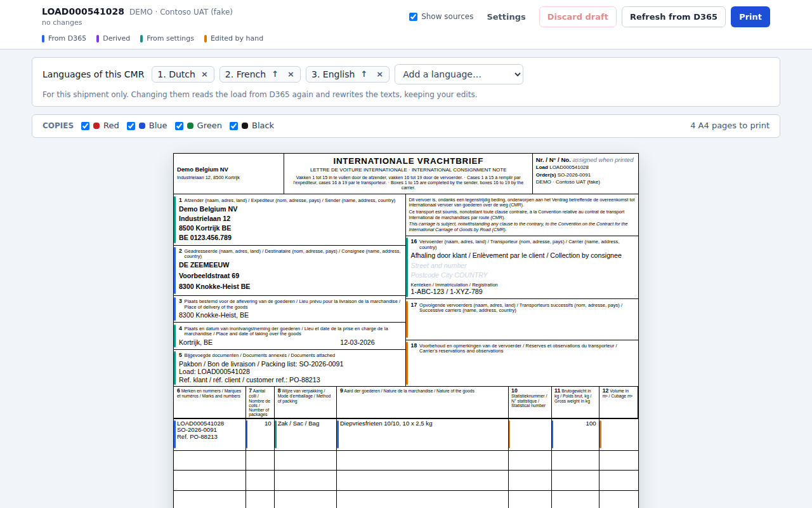Screen dimensions: 812x508
Task: Click the 4 A4 pages to print text
Action: coord(730,126)
